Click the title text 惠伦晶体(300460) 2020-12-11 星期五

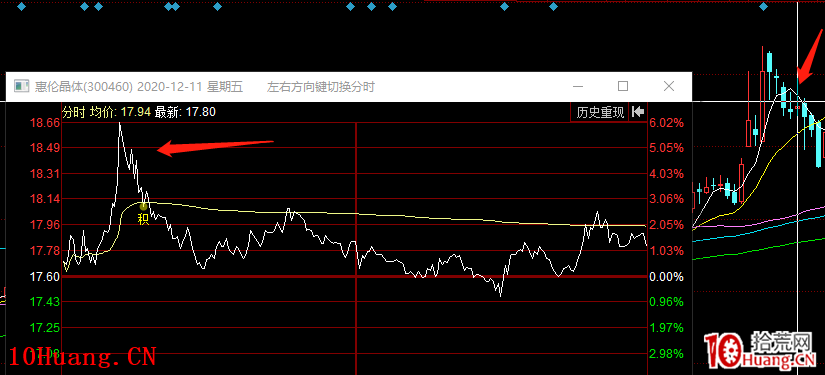(139, 87)
